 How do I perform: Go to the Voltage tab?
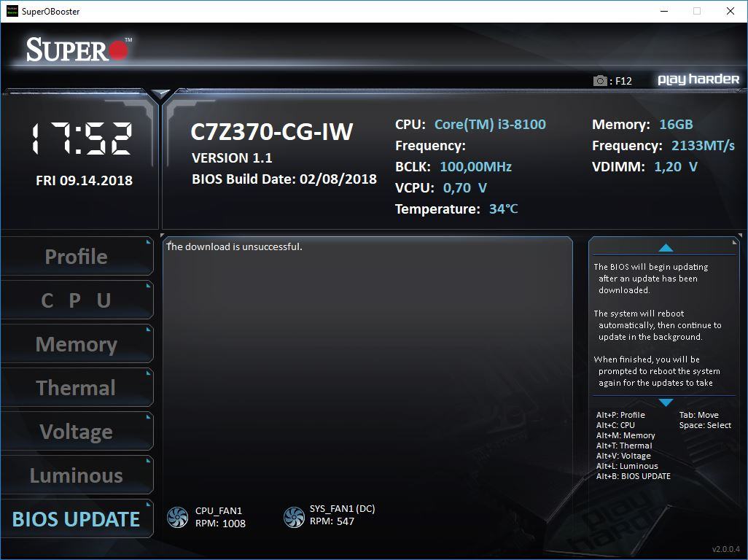pos(77,431)
